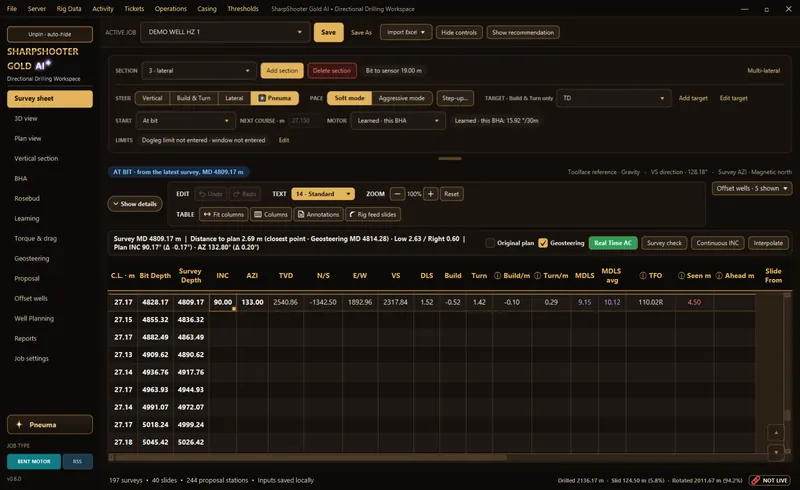Open the Import Excel dropdown
The height and width of the screenshot is (490, 800).
406,32
